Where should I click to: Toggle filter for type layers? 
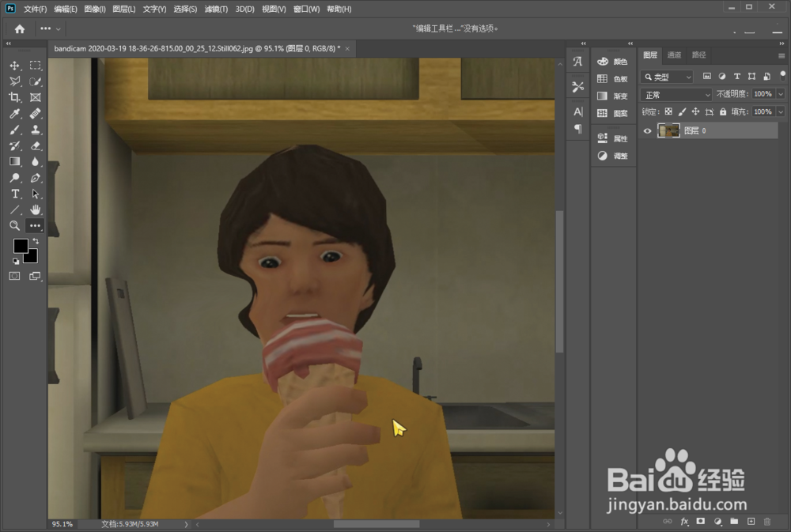click(737, 76)
